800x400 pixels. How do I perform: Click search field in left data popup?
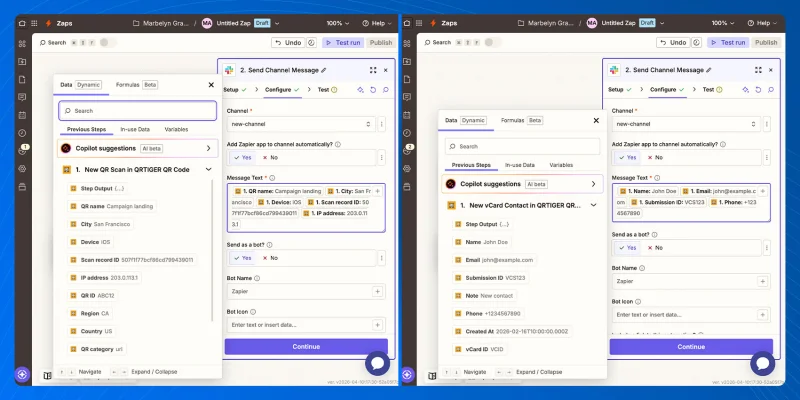[x=138, y=111]
